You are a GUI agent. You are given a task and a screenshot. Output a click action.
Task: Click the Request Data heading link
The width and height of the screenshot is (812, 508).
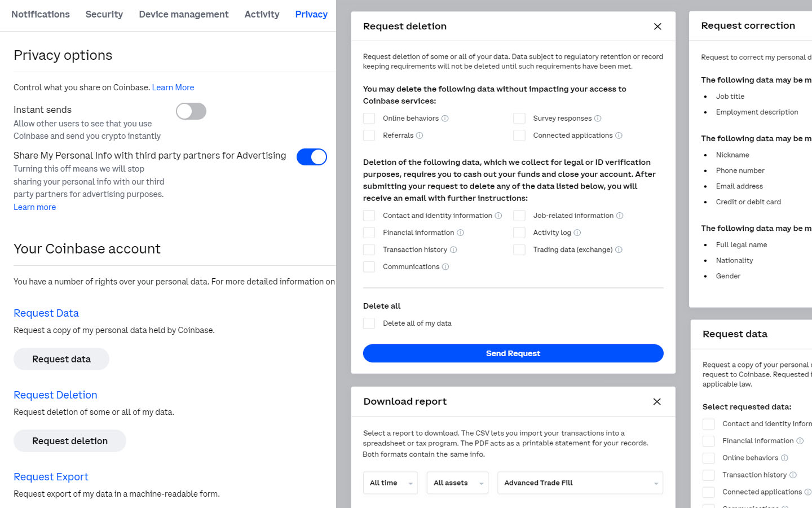[46, 313]
